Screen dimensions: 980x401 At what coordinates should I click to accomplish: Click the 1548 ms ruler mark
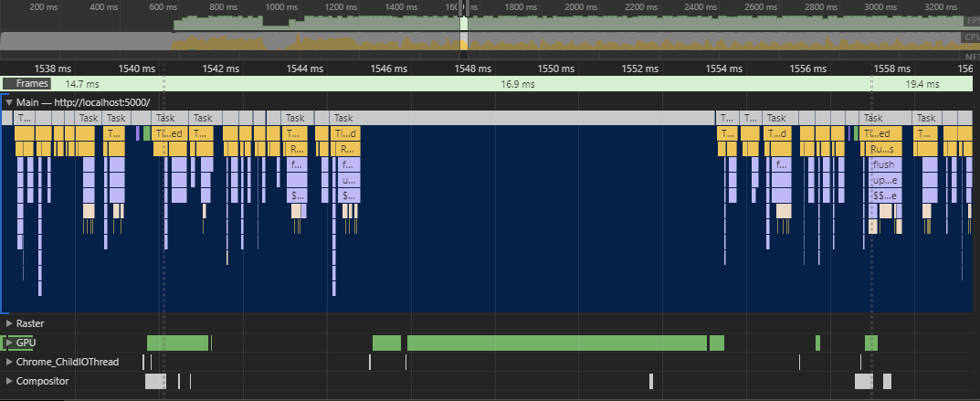[467, 68]
